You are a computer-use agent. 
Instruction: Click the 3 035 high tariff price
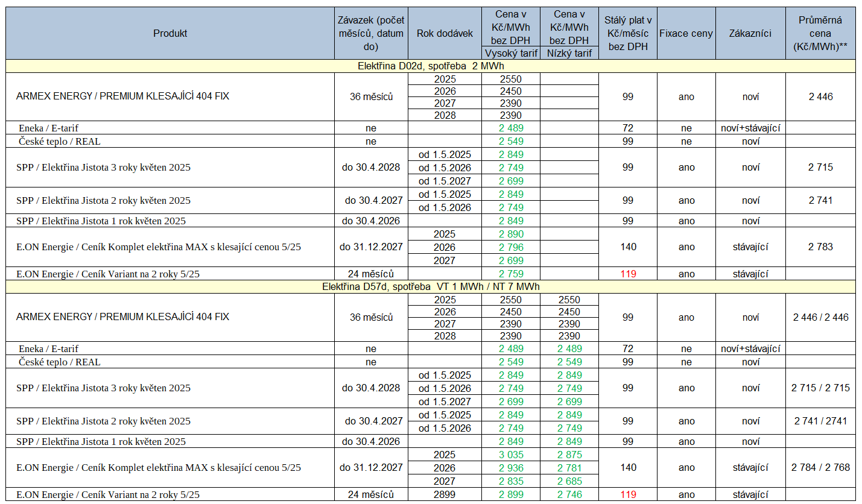point(511,455)
